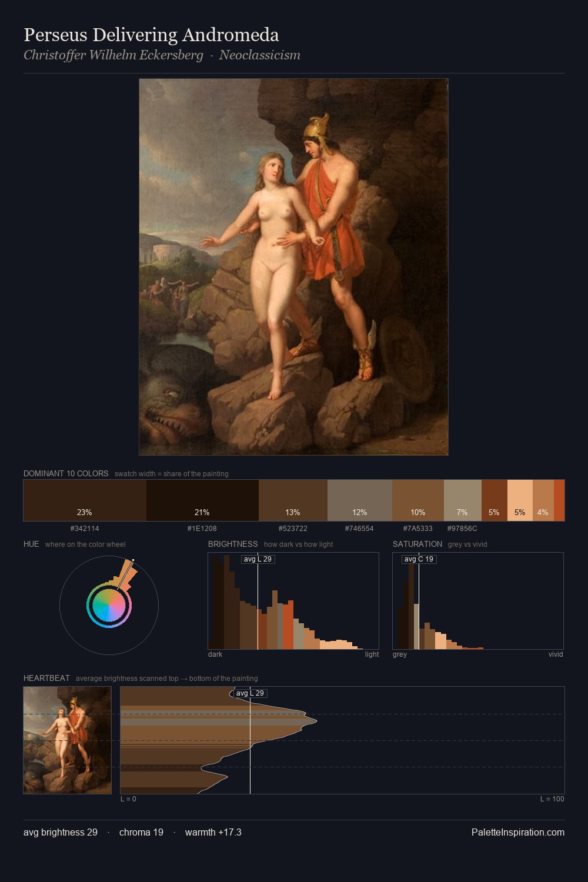Click the 'dark' axis label under Brightness
Image resolution: width=588 pixels, height=882 pixels.
coord(215,654)
